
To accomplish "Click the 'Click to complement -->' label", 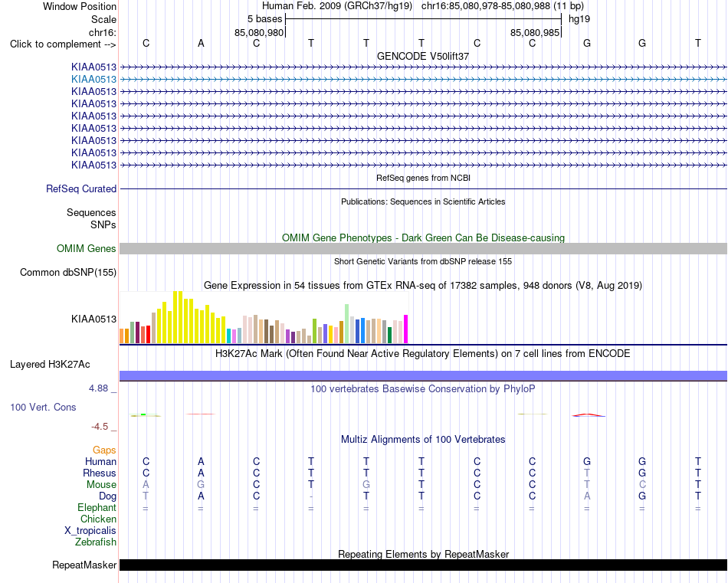I will (x=63, y=44).
